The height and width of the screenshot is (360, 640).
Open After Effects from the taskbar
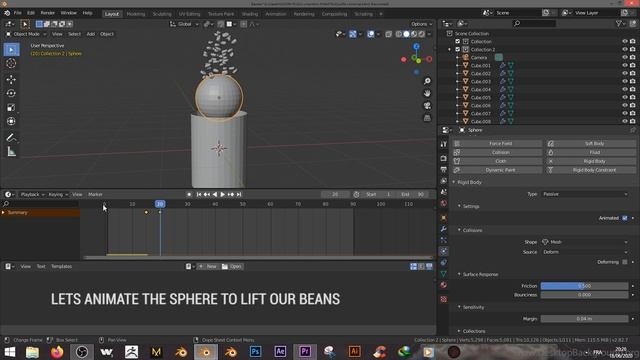[x=280, y=352]
